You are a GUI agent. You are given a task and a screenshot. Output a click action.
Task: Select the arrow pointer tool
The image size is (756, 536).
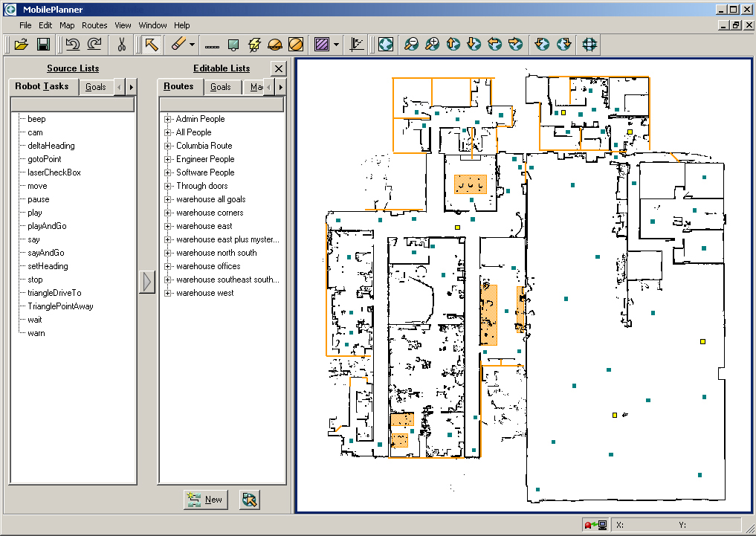click(x=152, y=45)
